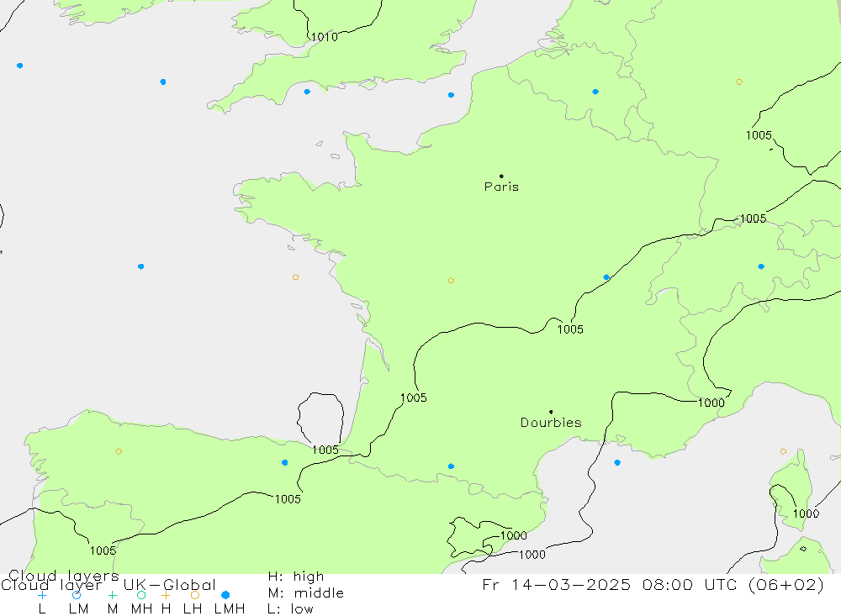Click the blue cloud dot over Belgium
The height and width of the screenshot is (616, 841).
595,92
